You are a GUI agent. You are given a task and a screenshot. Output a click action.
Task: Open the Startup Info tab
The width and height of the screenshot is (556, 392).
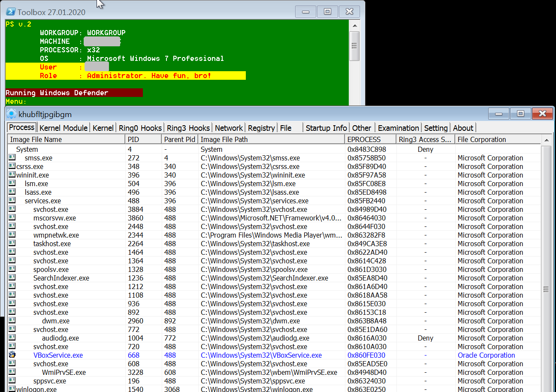(326, 128)
